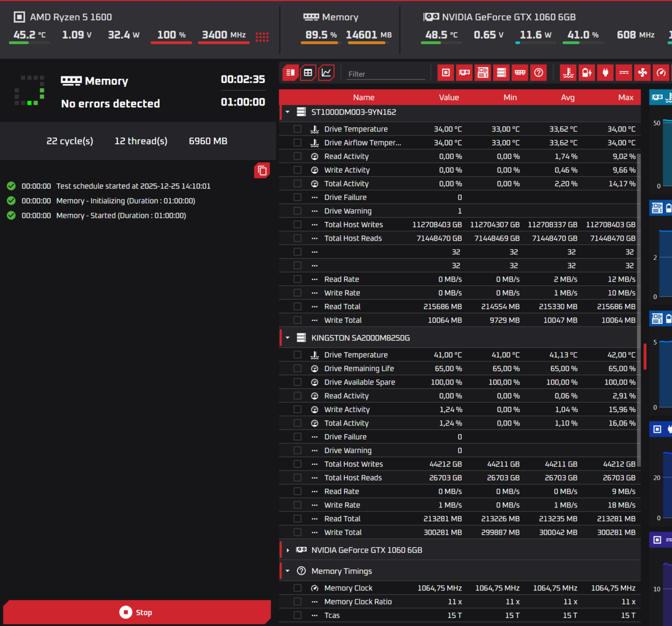Image resolution: width=672 pixels, height=626 pixels.
Task: Tick the Tcas checkbox
Action: (x=297, y=616)
